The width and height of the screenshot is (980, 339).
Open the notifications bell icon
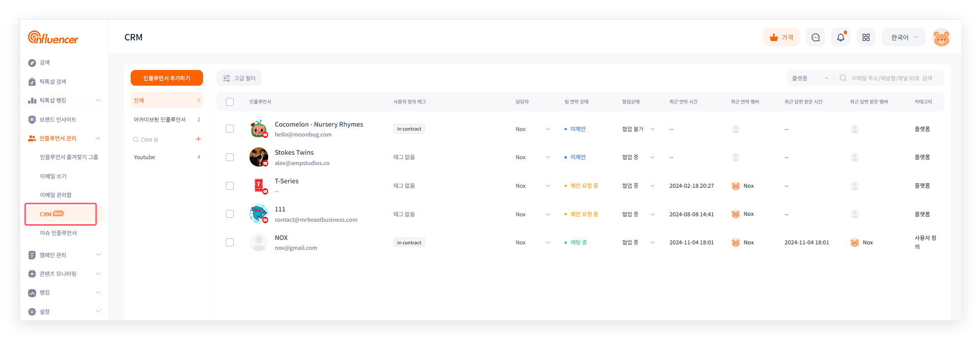tap(840, 37)
